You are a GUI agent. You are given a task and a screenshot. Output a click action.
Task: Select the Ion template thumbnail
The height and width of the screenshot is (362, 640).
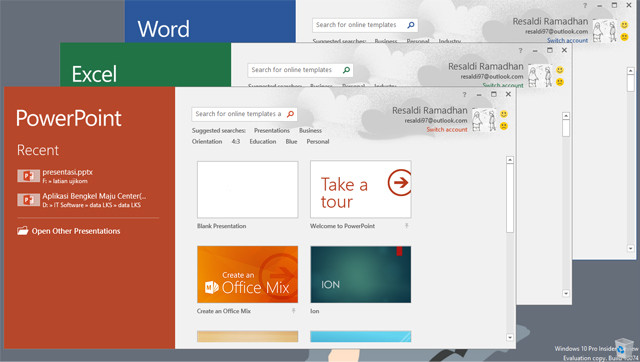tap(360, 274)
